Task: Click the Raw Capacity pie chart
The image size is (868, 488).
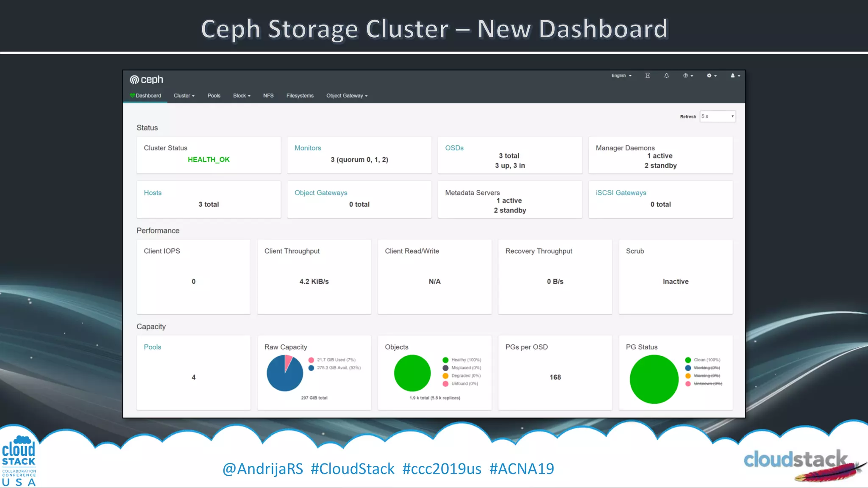Action: [285, 373]
